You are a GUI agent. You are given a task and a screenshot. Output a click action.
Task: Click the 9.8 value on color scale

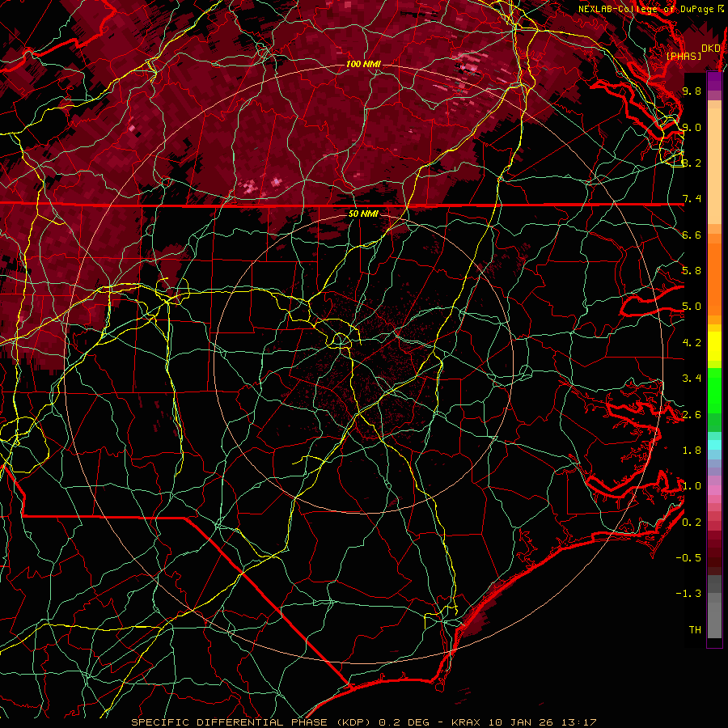[692, 91]
